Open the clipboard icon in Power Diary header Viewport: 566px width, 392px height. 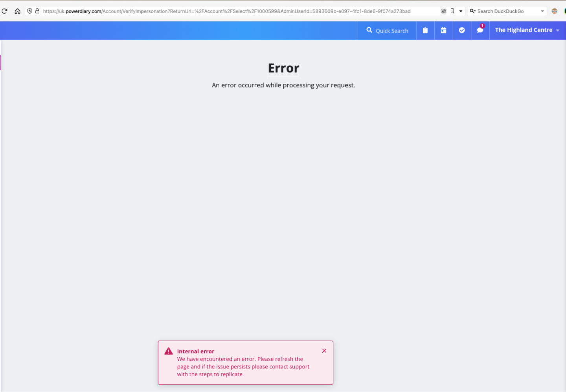tap(425, 30)
